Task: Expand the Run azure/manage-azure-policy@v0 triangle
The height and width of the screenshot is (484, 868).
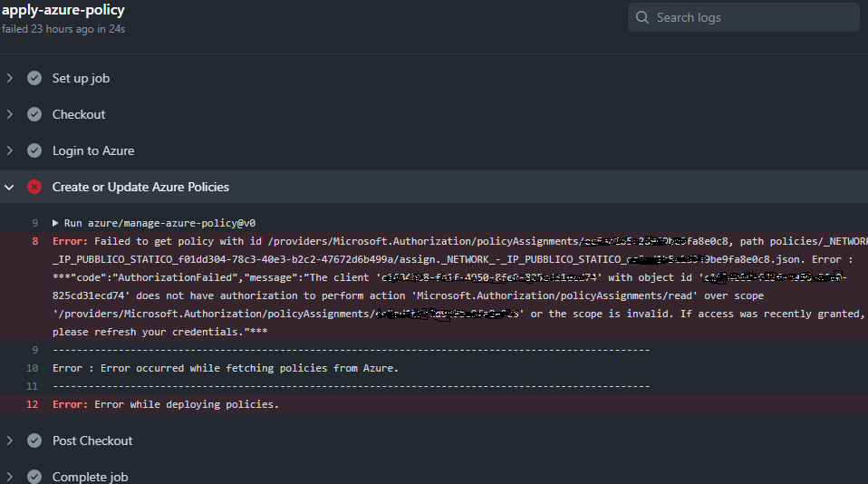Action: click(55, 223)
